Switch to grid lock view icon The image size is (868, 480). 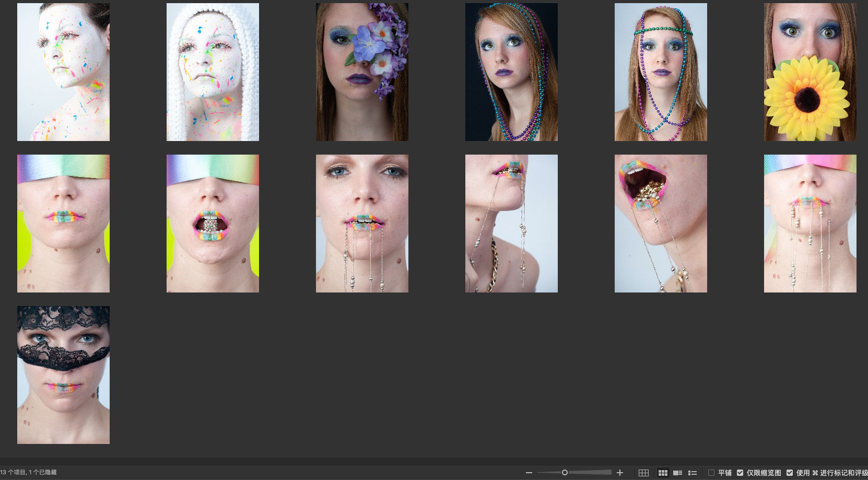[x=643, y=473]
